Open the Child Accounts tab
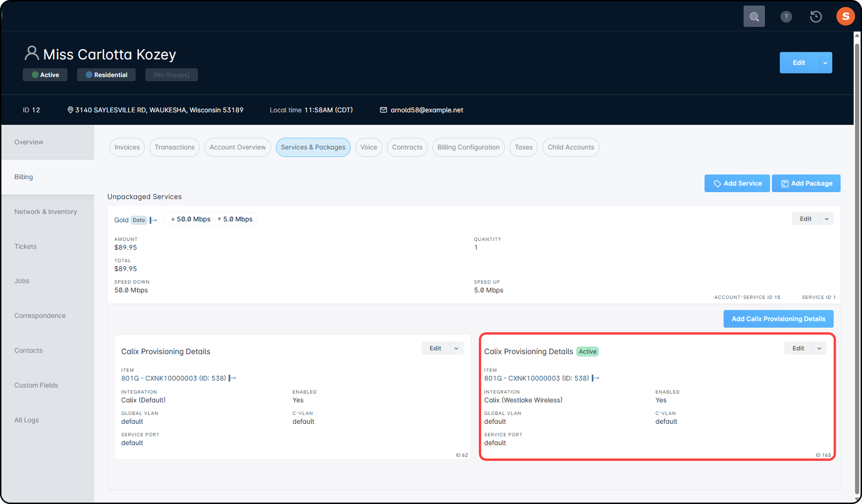 click(571, 147)
